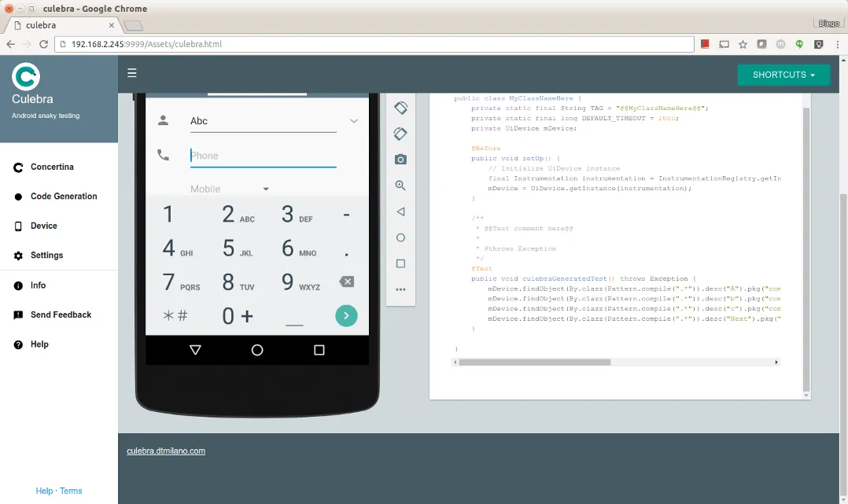This screenshot has height=504, width=848.
Task: Click the Home circle in device toolbar
Action: click(x=400, y=237)
